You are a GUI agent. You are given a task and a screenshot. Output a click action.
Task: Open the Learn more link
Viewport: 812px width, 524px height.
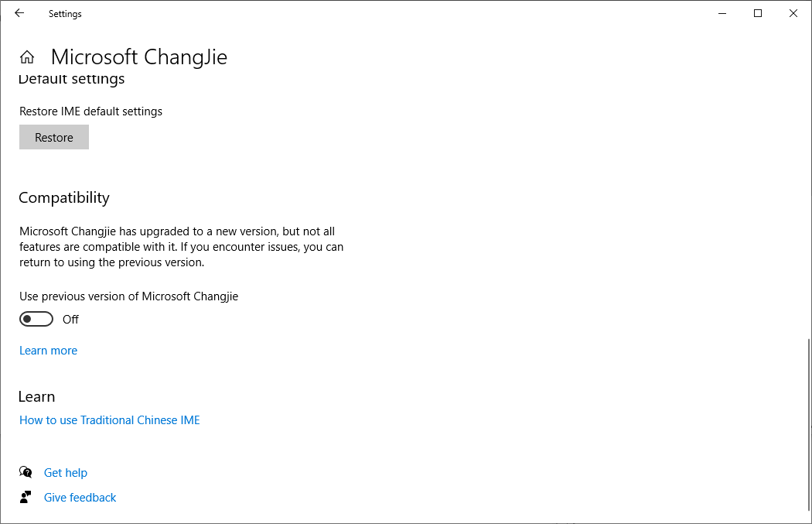coord(48,351)
